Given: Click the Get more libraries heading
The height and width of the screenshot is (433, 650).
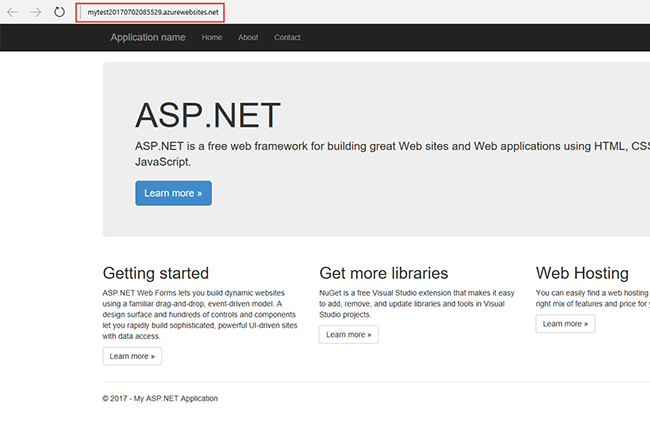Looking at the screenshot, I should tap(383, 273).
